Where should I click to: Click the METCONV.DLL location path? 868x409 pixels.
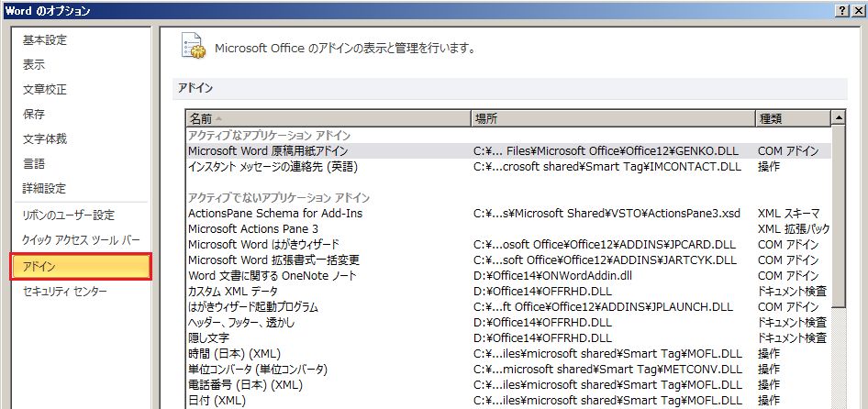(x=607, y=369)
